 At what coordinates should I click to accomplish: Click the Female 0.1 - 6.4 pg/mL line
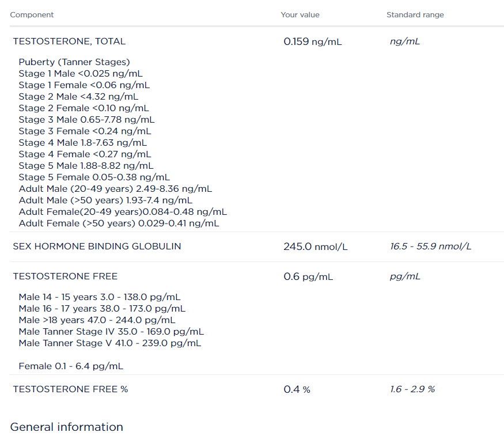point(71,366)
